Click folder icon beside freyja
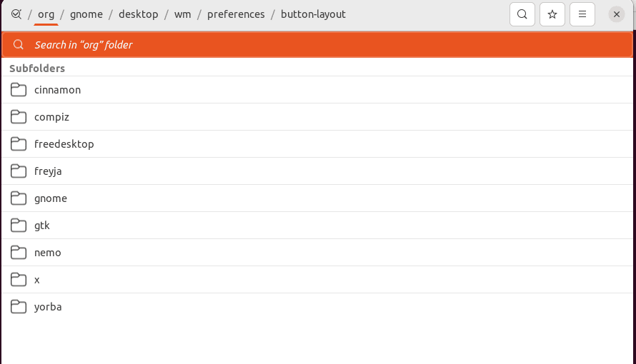 [x=19, y=171]
